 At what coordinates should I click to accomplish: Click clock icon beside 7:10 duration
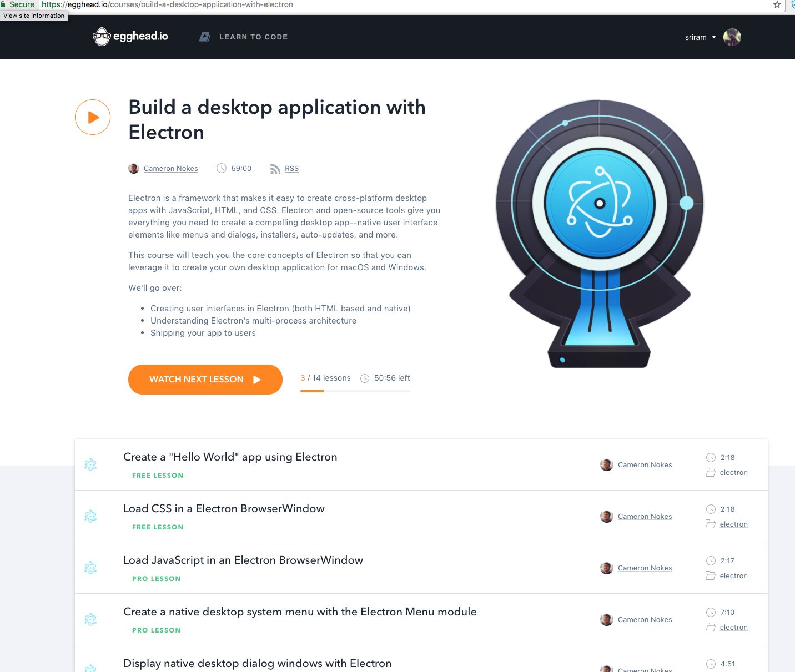point(711,612)
